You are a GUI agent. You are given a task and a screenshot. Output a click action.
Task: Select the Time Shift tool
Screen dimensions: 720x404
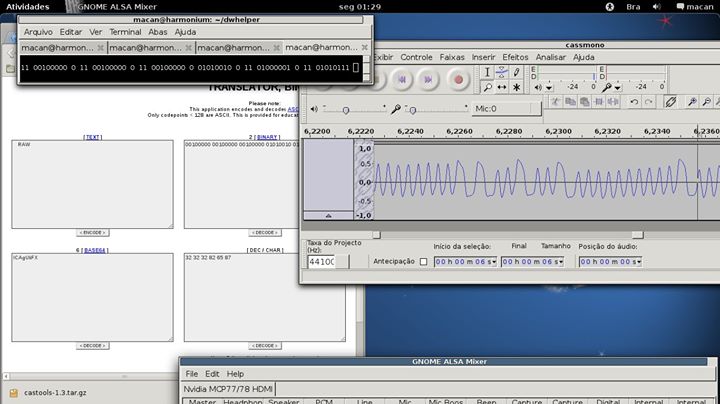(x=502, y=87)
